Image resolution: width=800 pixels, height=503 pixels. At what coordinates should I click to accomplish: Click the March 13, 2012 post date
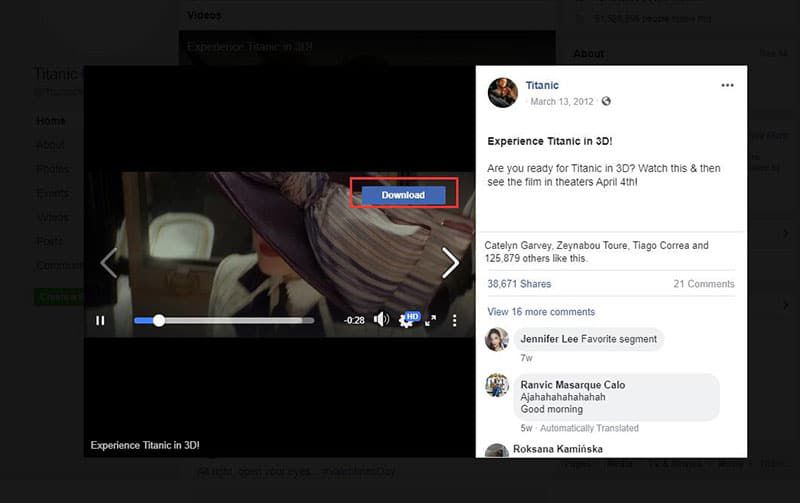coord(562,102)
